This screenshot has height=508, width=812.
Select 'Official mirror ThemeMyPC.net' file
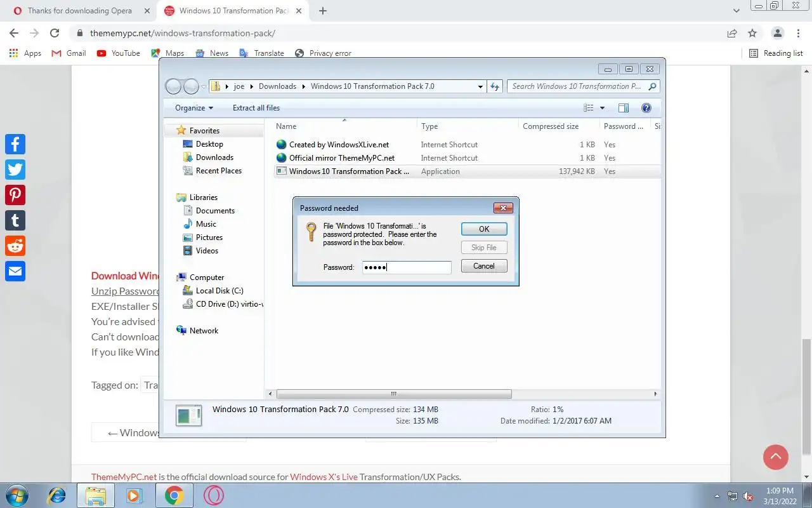pyautogui.click(x=342, y=158)
